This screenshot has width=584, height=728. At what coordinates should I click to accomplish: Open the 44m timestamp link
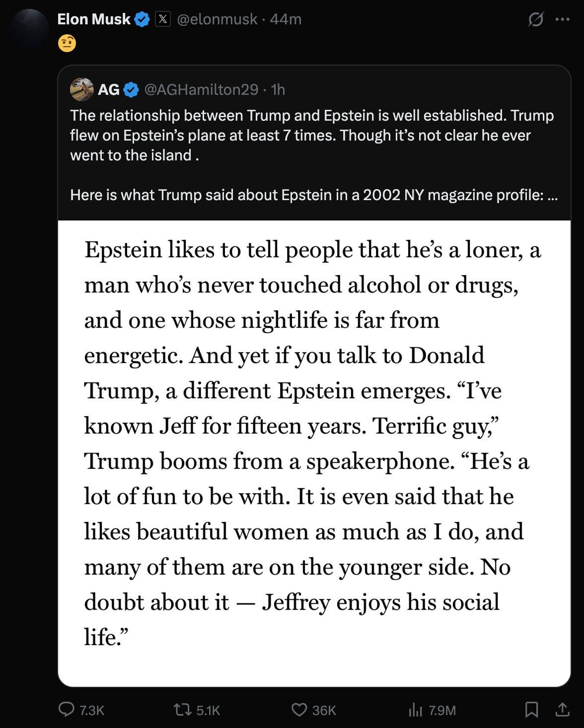[x=286, y=19]
